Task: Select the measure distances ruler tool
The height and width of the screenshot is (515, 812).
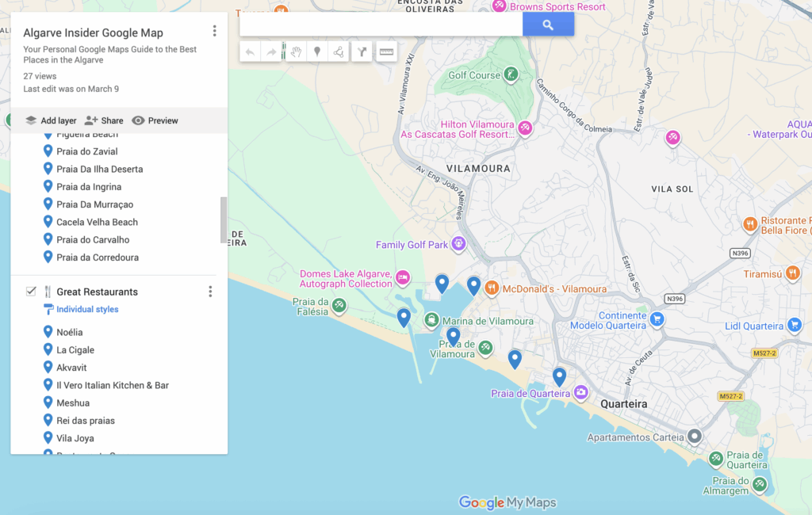Action: click(386, 52)
